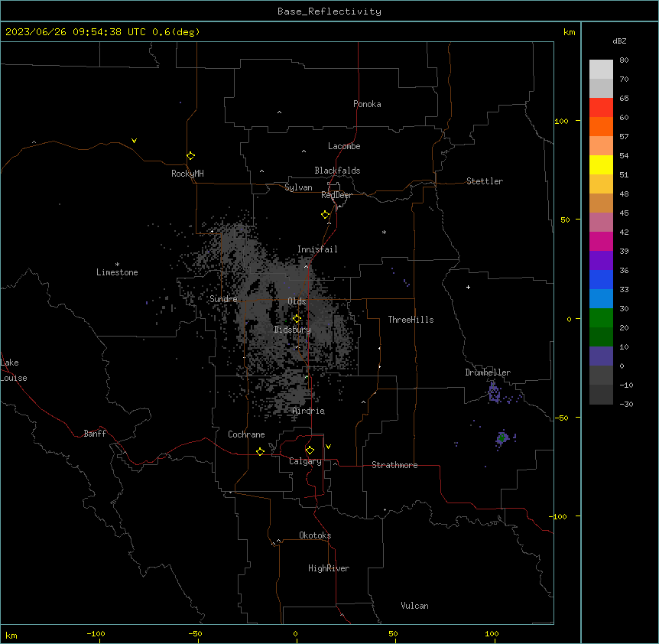The image size is (659, 644).
Task: Select the Vulcan label
Action: pos(414,606)
